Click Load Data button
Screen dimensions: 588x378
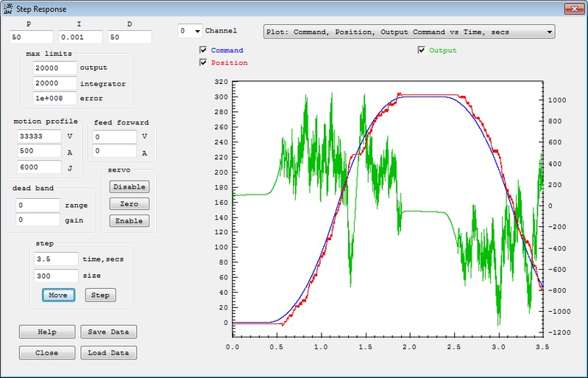tap(108, 352)
